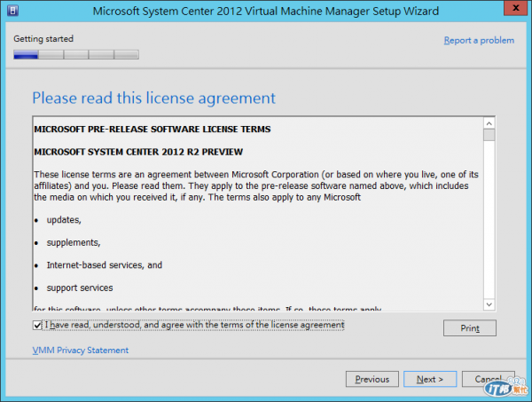The image size is (532, 402).
Task: Click 'Please read this license agreement' heading
Action: click(x=153, y=99)
